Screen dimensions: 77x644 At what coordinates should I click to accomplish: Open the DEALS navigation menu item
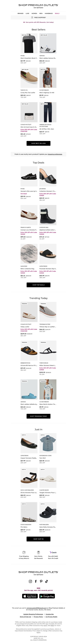(x=57, y=14)
